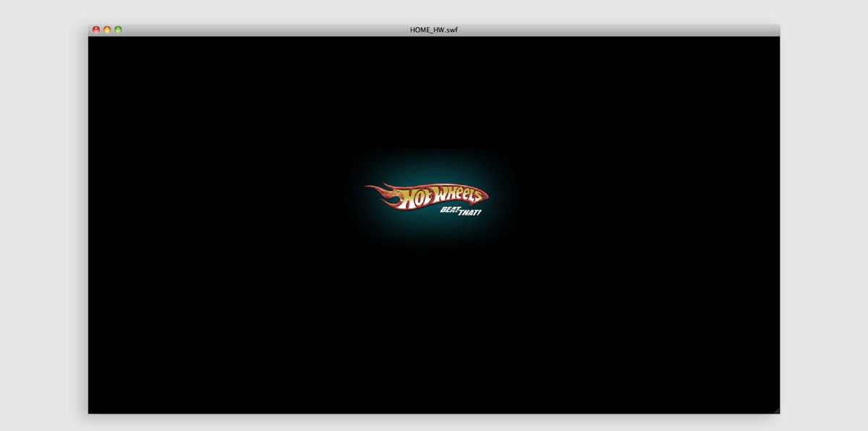Click the HOME_HW.swf window title
The height and width of the screenshot is (431, 868).
434,30
